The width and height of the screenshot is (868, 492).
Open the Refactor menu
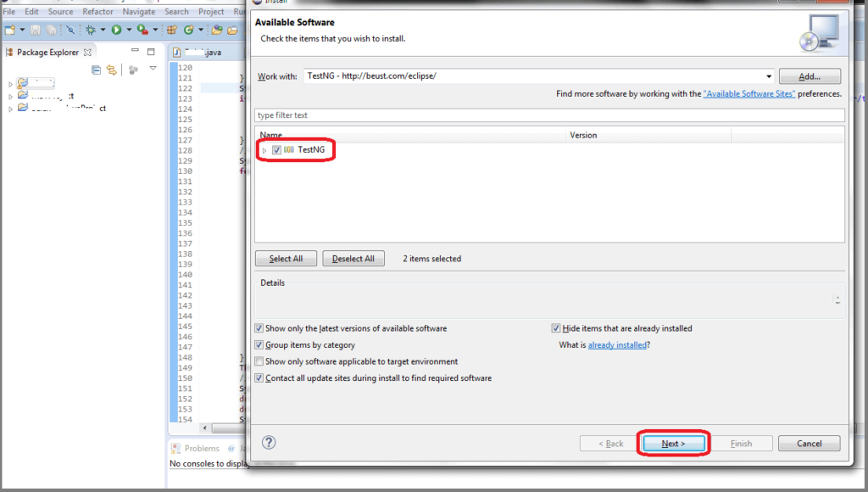tap(97, 11)
